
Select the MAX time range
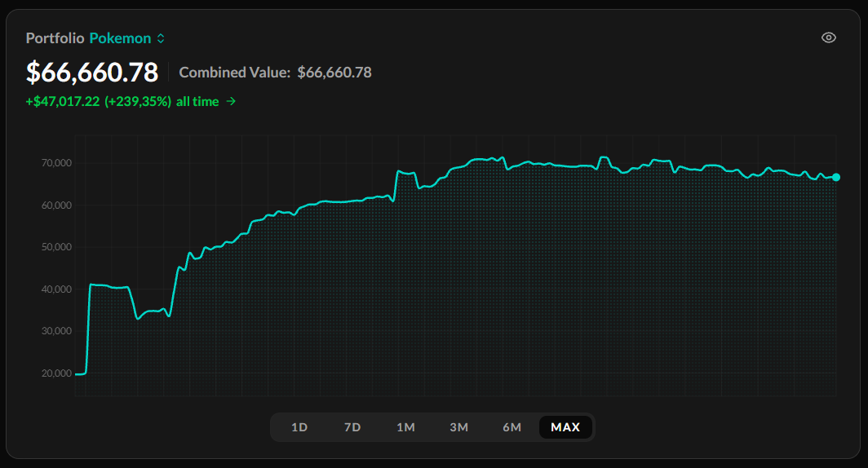(565, 427)
